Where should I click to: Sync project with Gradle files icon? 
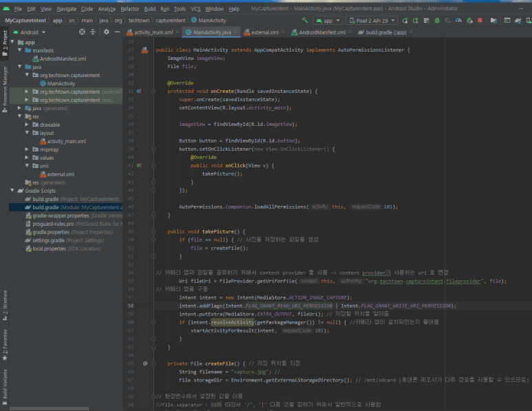518,21
